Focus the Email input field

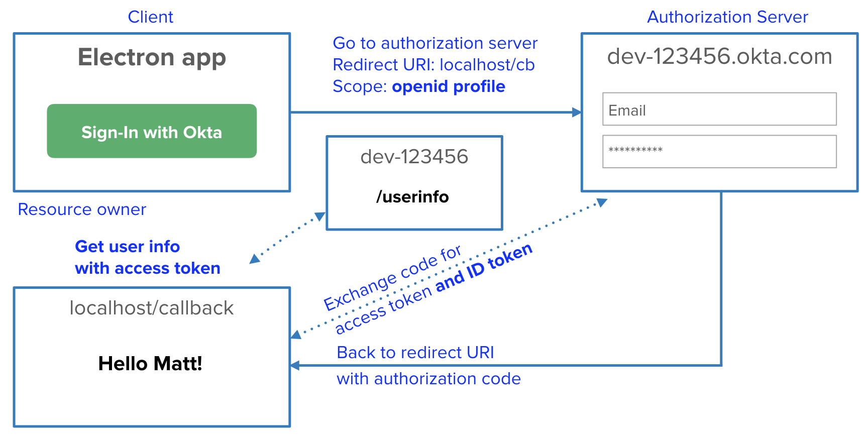(x=719, y=109)
